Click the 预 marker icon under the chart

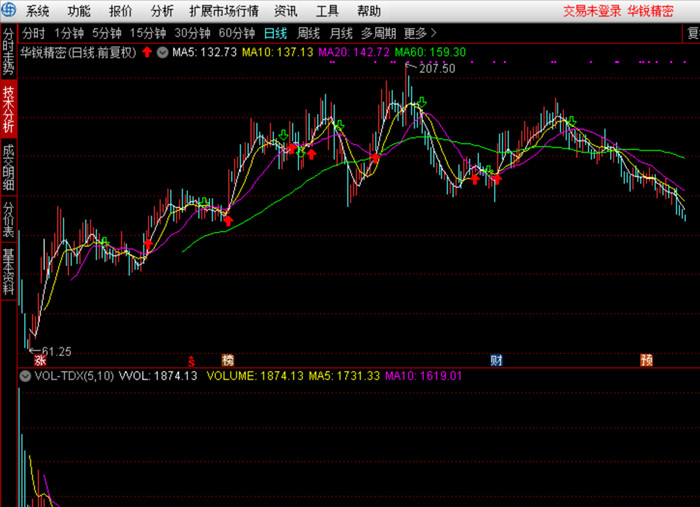(x=647, y=359)
